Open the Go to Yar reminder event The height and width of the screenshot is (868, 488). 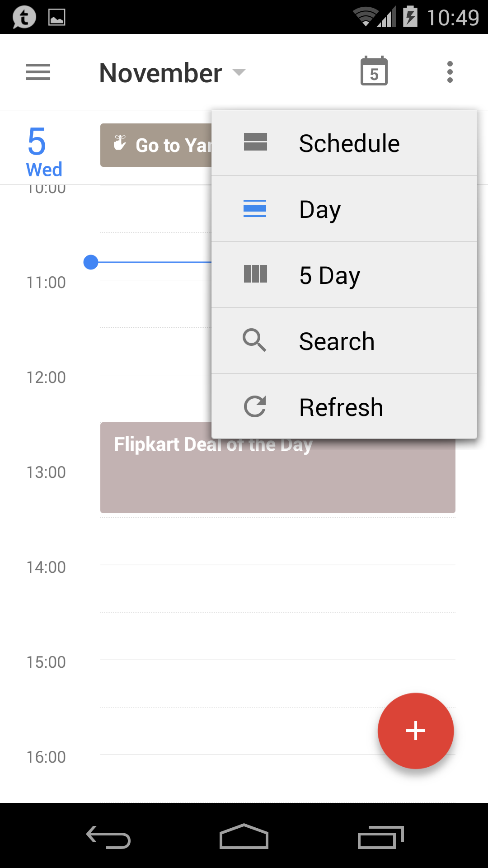156,145
